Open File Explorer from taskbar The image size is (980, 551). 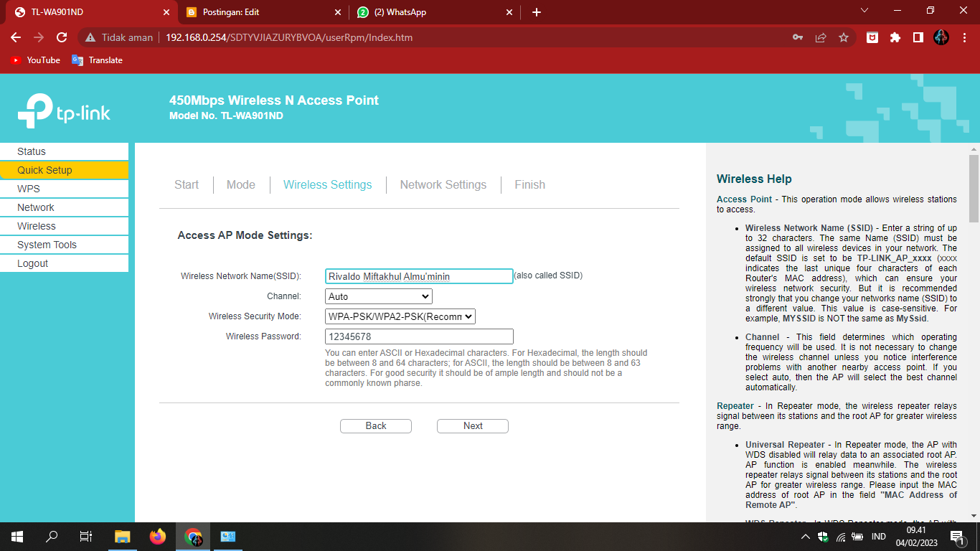click(123, 537)
